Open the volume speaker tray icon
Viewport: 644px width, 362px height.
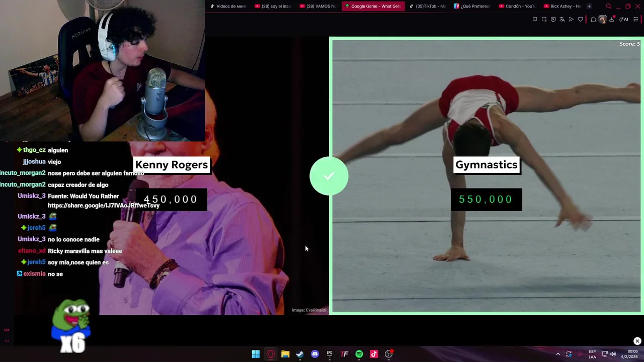coord(613,354)
